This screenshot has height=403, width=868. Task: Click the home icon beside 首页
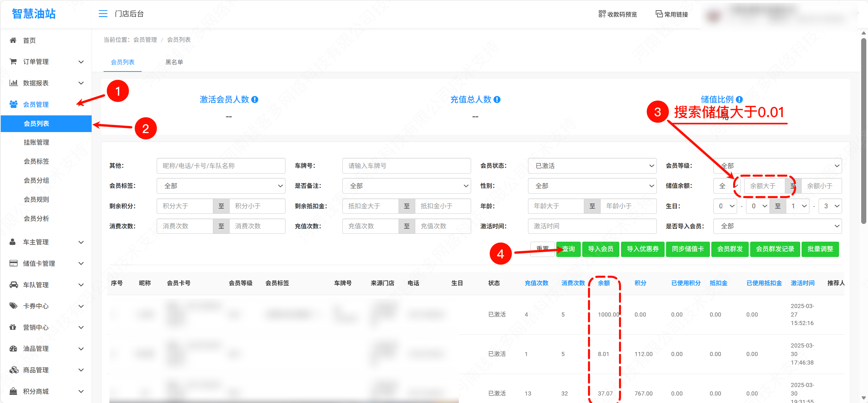(x=13, y=40)
